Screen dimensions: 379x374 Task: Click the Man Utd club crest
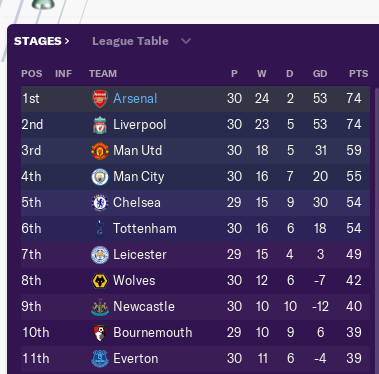pos(100,151)
